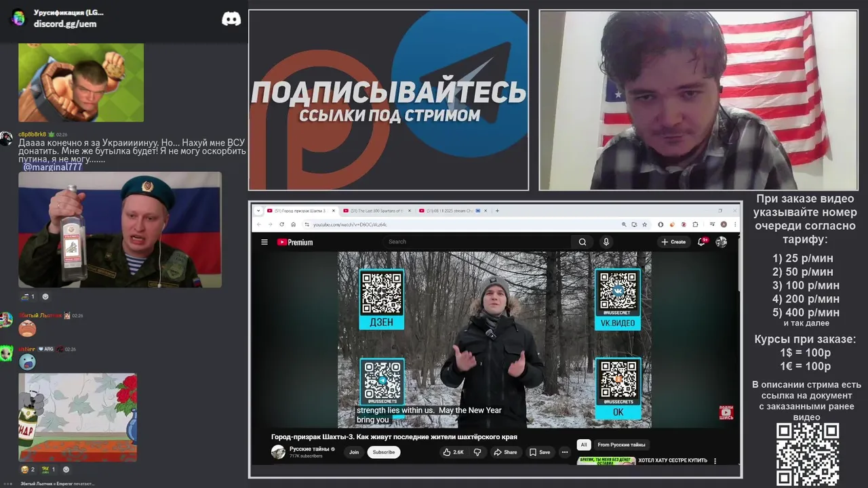
Task: Open Chrome tab search dropdown arrow
Action: [258, 211]
